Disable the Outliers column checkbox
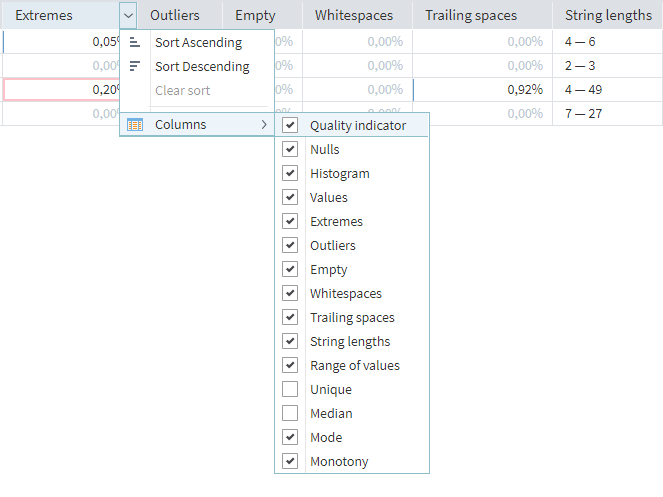 coord(290,245)
